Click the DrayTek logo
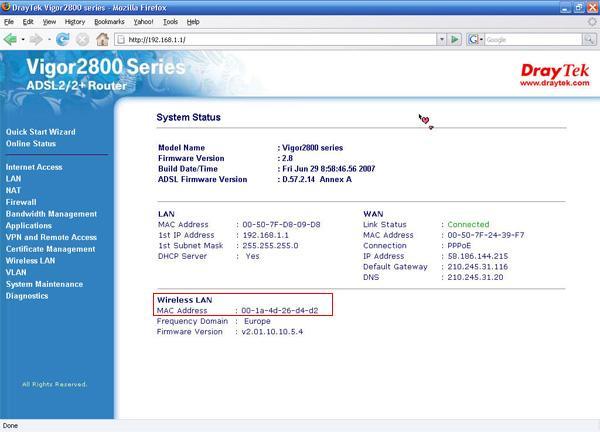The width and height of the screenshot is (600, 432). pyautogui.click(x=555, y=70)
